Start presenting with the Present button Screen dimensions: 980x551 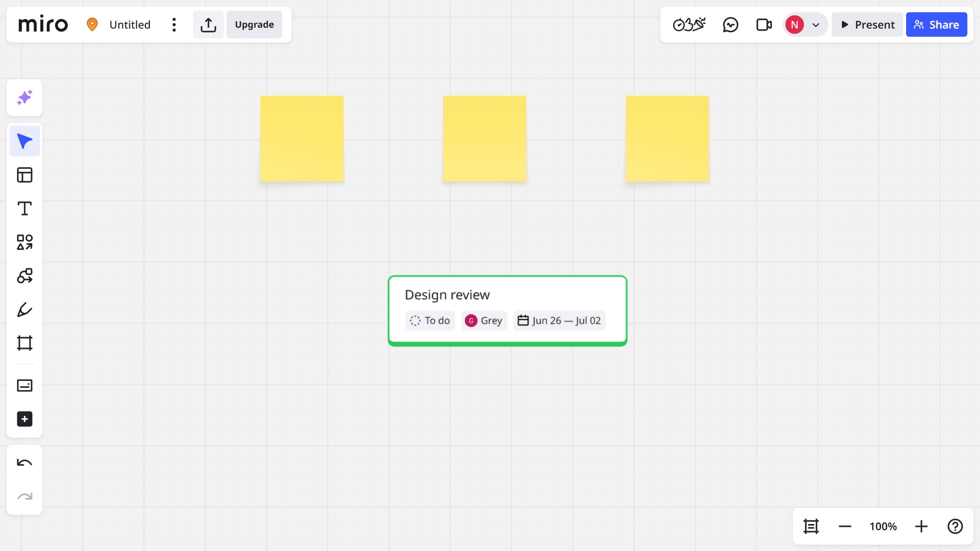tap(867, 24)
